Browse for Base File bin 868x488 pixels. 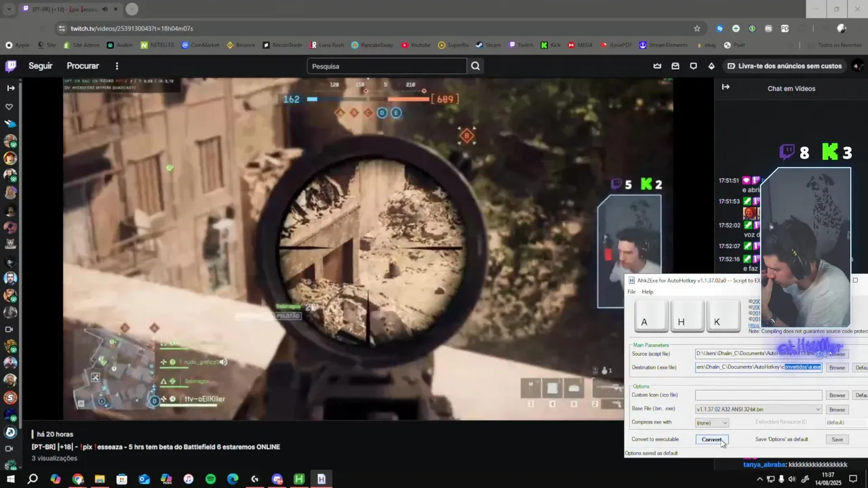tap(837, 409)
